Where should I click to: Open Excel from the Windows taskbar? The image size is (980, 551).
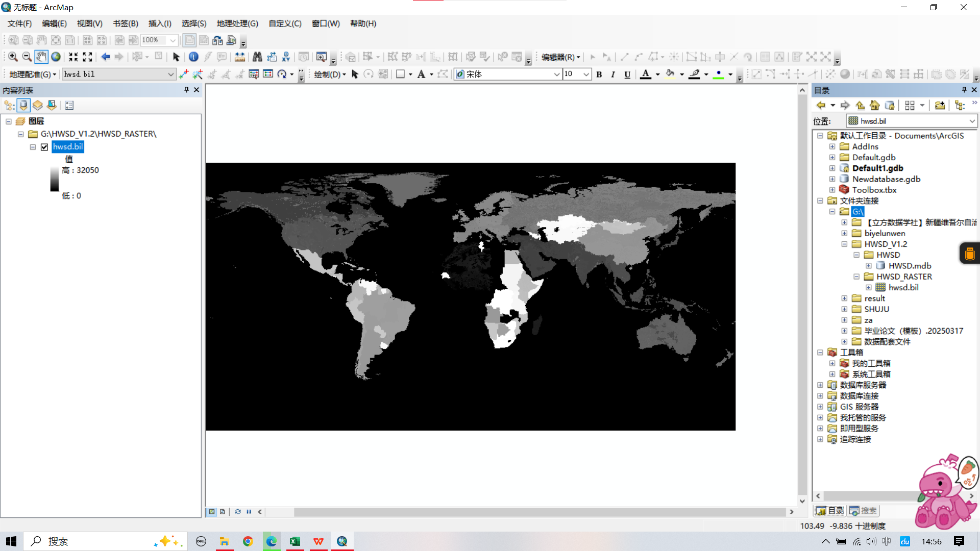pos(295,541)
